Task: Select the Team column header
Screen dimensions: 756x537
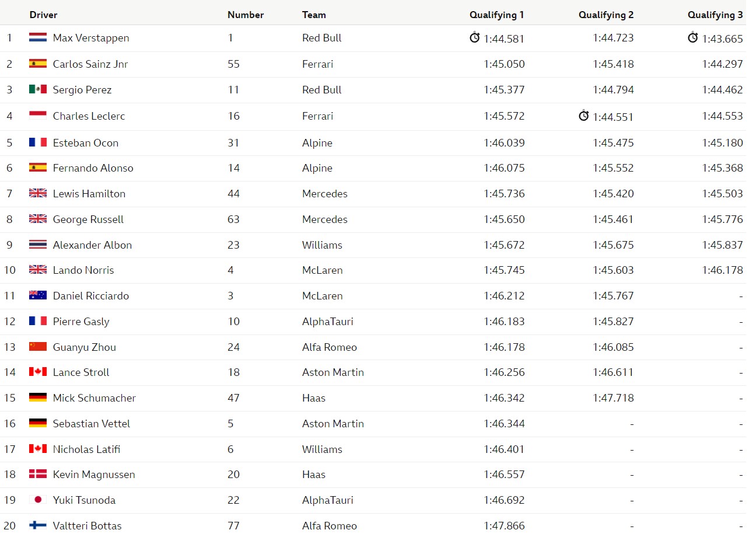Action: (x=314, y=15)
